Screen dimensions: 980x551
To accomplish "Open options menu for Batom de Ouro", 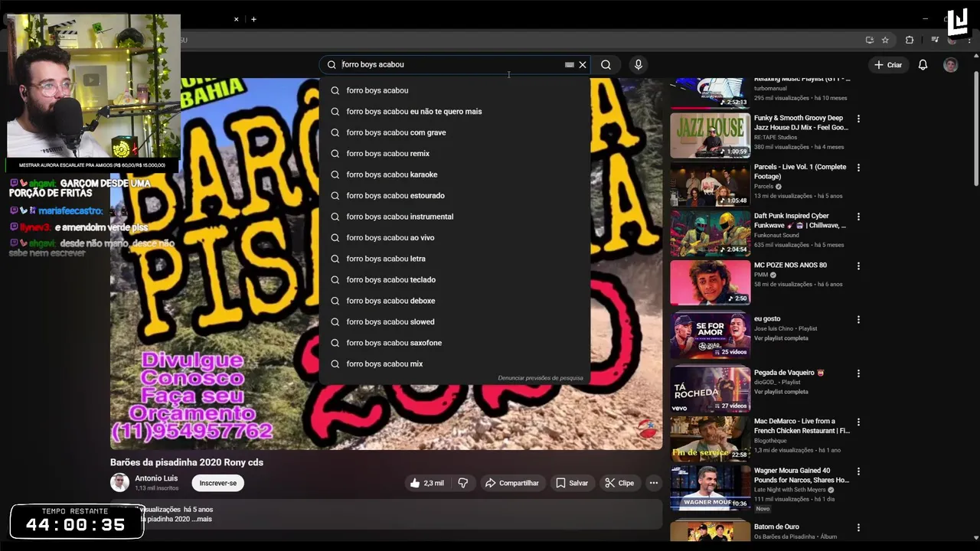I will pos(858,527).
